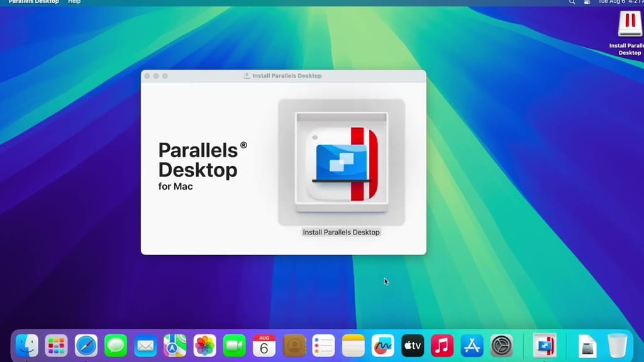Open Launchpad from the Dock
This screenshot has width=644, height=362.
click(x=57, y=344)
